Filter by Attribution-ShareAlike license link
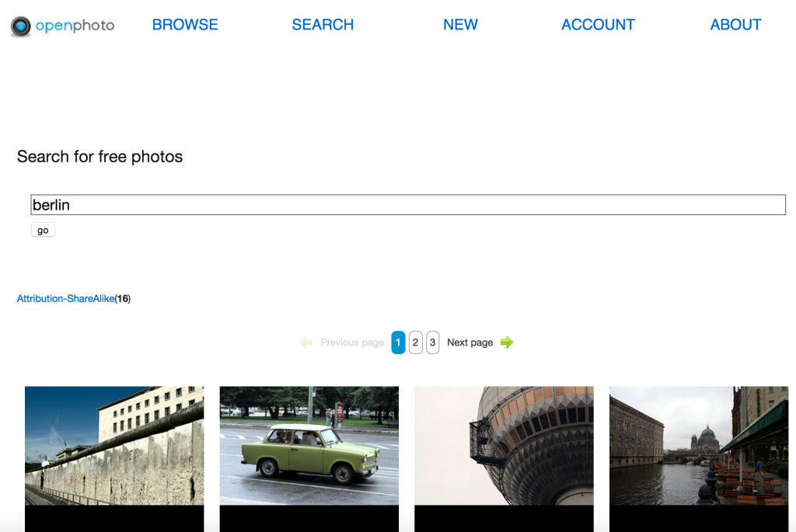 65,299
